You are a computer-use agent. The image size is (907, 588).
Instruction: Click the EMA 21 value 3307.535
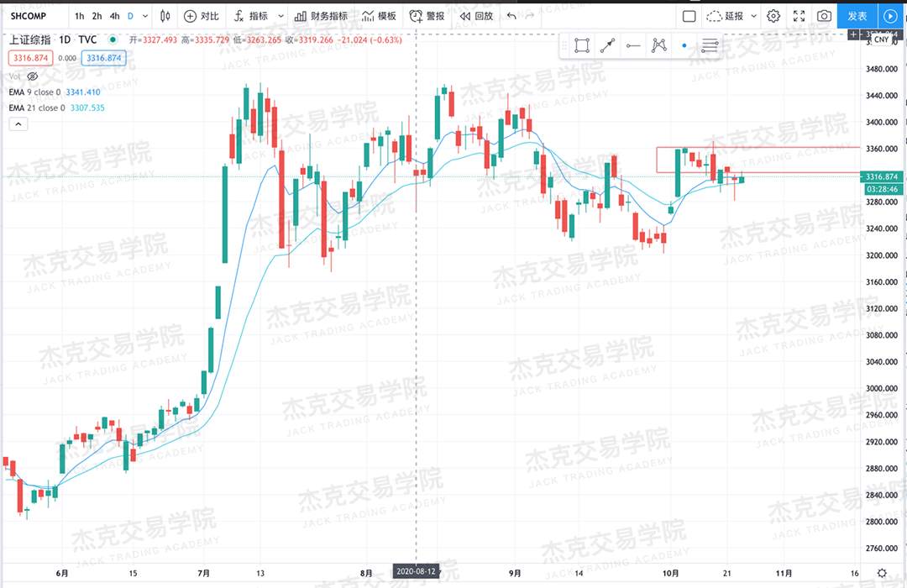[87, 108]
